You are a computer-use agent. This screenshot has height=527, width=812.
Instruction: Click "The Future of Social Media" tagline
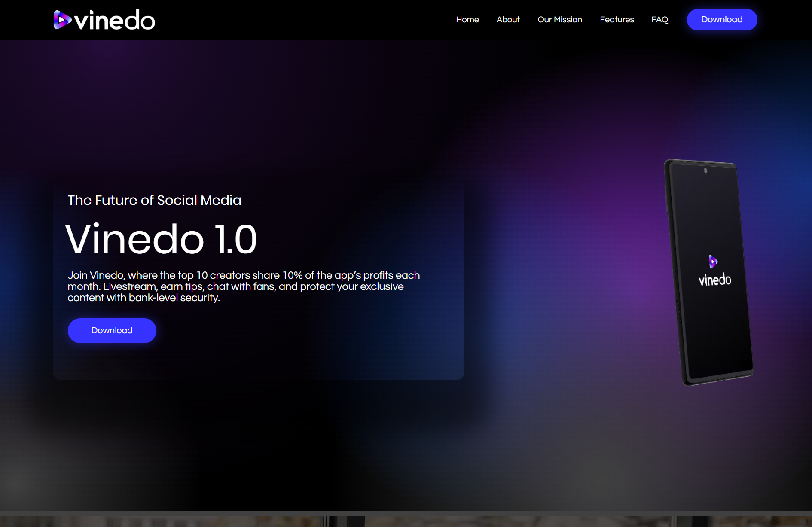[x=154, y=200]
